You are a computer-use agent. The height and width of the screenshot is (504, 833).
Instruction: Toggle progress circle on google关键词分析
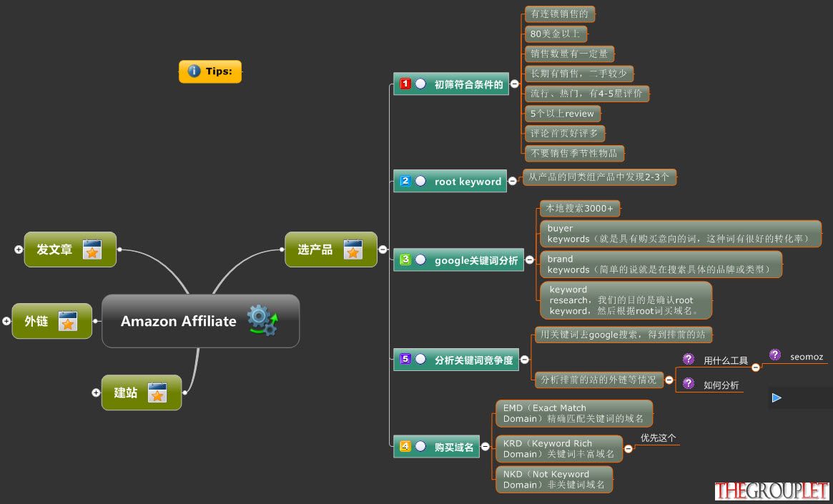click(420, 260)
